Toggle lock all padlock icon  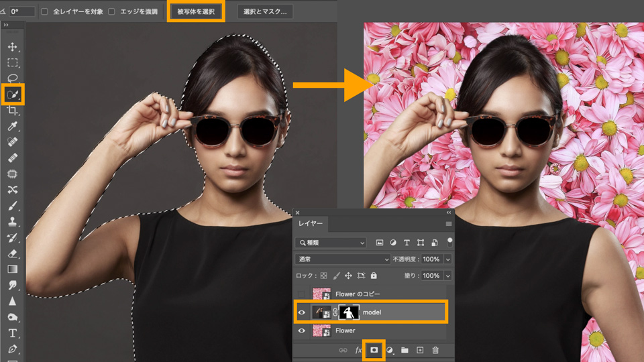pos(374,276)
